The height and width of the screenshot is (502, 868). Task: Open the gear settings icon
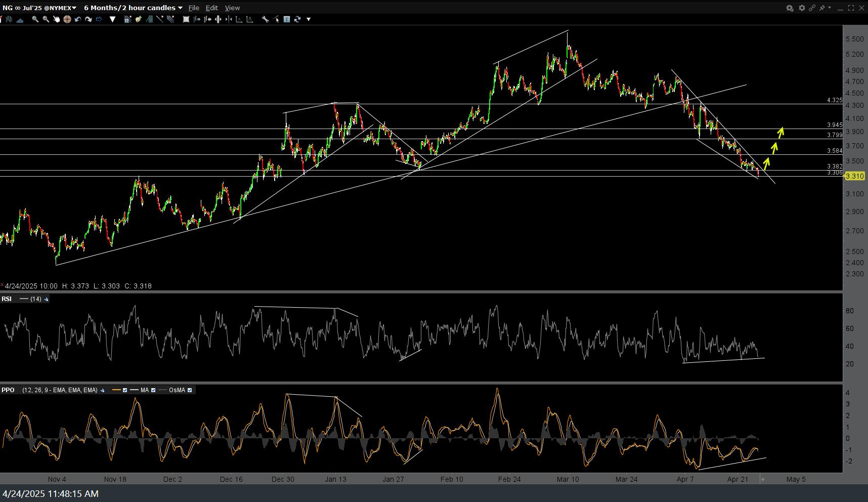(x=802, y=8)
